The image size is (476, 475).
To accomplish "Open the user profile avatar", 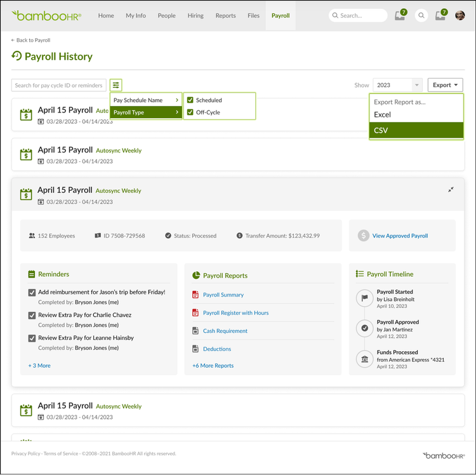I will (x=459, y=15).
